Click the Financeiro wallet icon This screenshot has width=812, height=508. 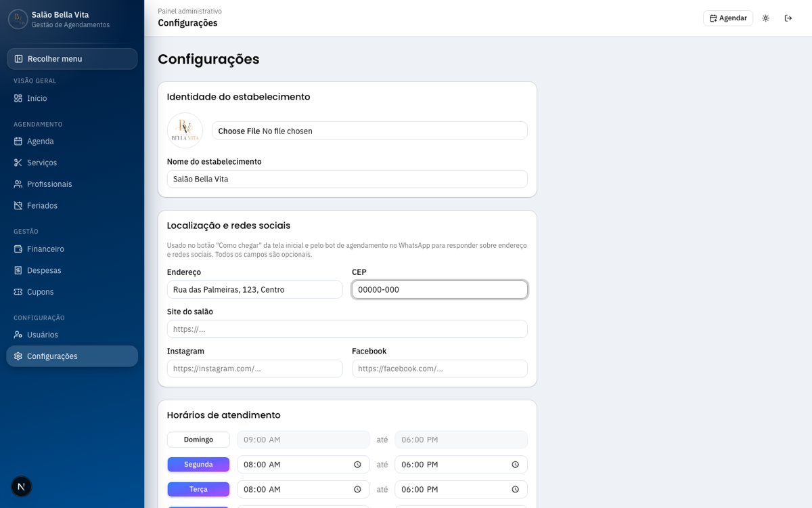pos(18,249)
